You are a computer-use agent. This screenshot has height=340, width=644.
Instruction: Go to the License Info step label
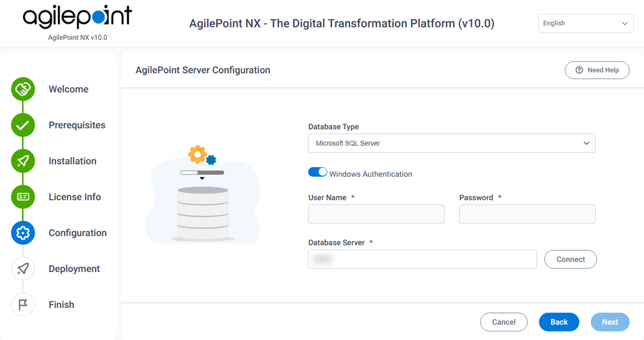point(75,197)
